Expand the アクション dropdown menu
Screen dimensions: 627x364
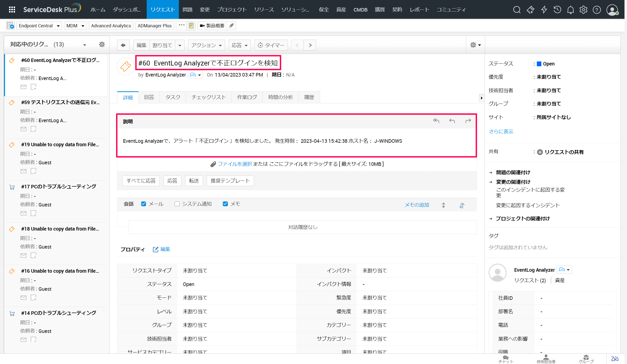pyautogui.click(x=206, y=45)
